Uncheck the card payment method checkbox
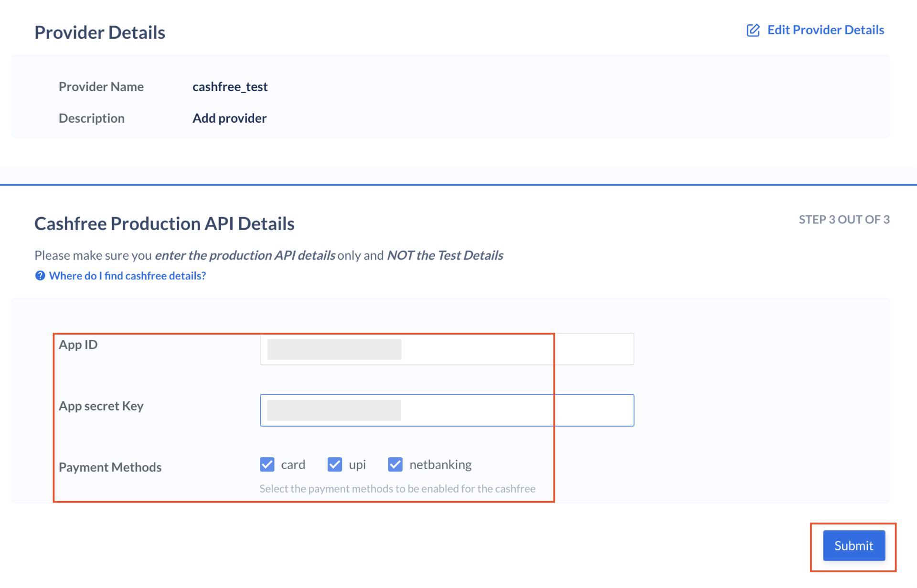The height and width of the screenshot is (588, 917). (267, 464)
